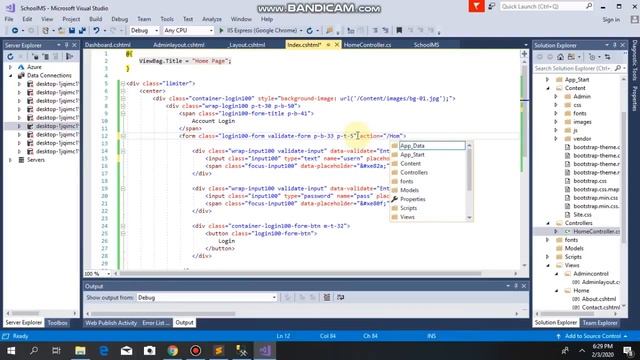The height and width of the screenshot is (360, 640).
Task: Click the Save (floppy disk) toolbar icon
Action: pyautogui.click(x=72, y=31)
